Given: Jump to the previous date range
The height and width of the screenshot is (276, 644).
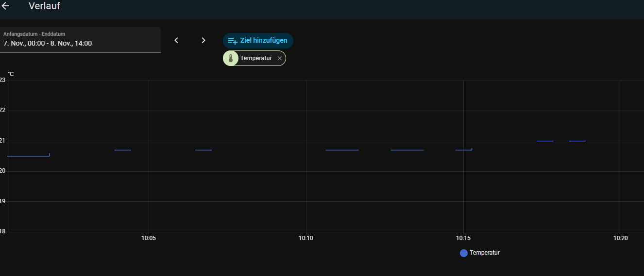Looking at the screenshot, I should (x=176, y=40).
